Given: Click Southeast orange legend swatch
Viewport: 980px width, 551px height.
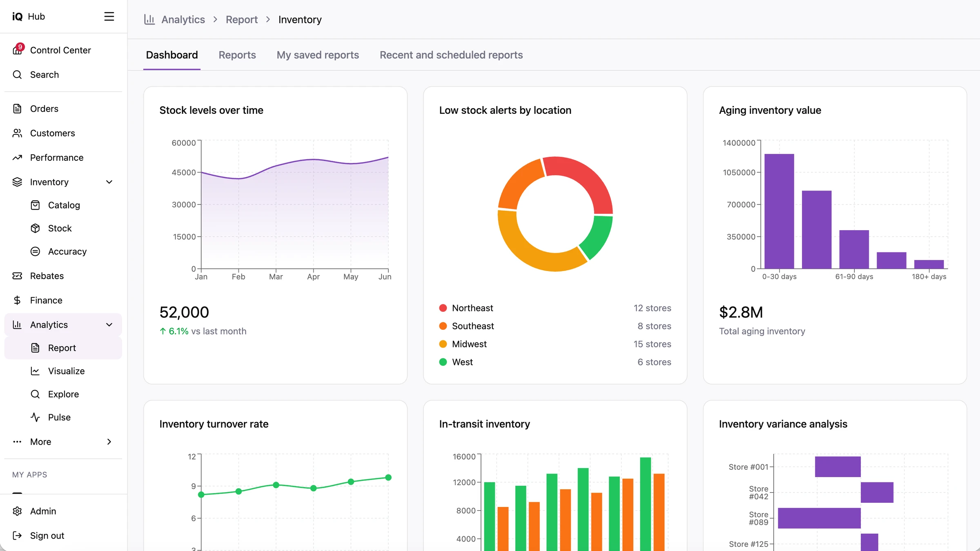Looking at the screenshot, I should [443, 326].
